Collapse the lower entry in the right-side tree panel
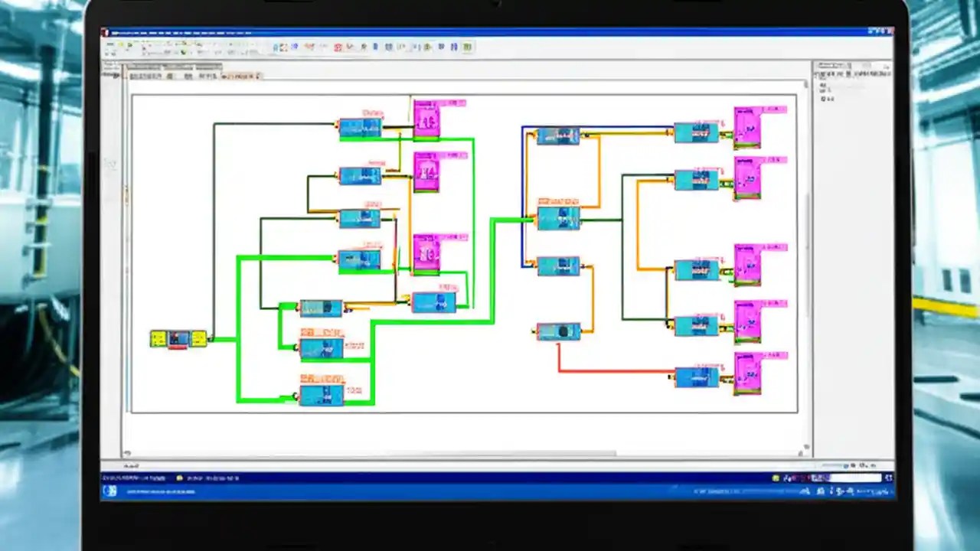 click(821, 90)
